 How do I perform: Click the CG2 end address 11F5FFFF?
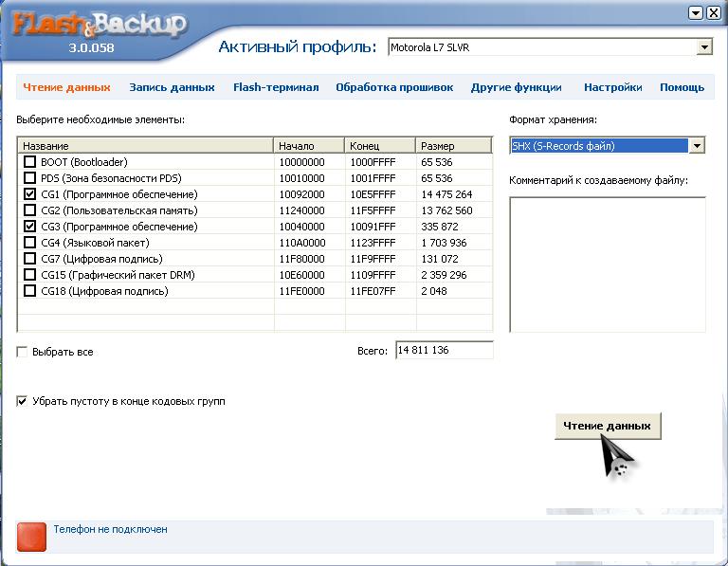pyautogui.click(x=373, y=210)
